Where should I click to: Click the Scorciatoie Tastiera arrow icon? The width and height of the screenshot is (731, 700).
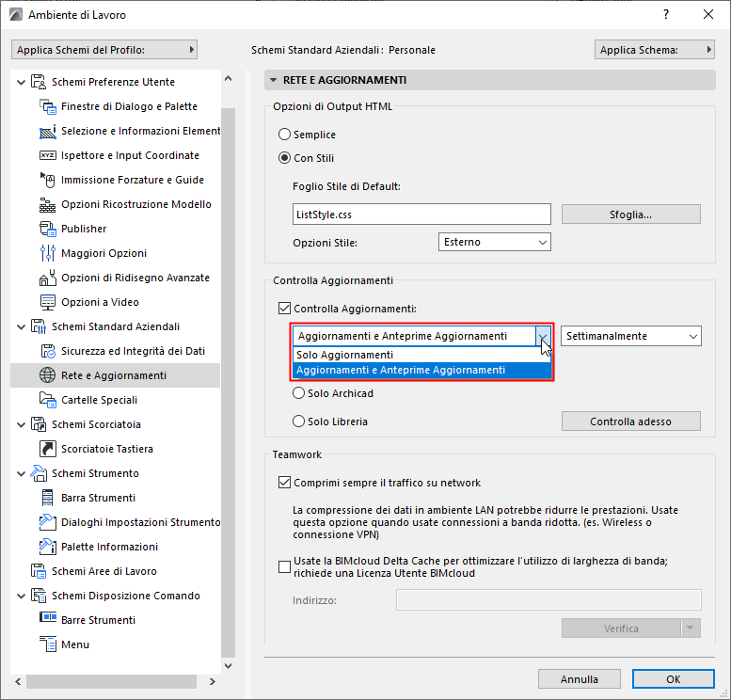[48, 449]
